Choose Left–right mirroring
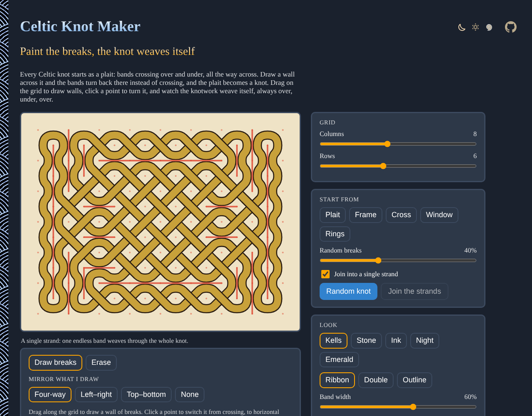Viewport: 532px width, 416px height. tap(96, 395)
